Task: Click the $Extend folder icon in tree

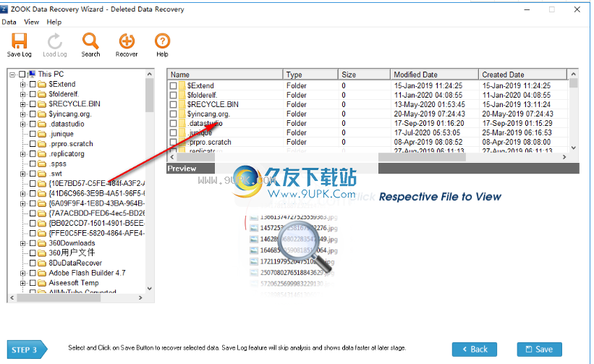Action: point(42,84)
